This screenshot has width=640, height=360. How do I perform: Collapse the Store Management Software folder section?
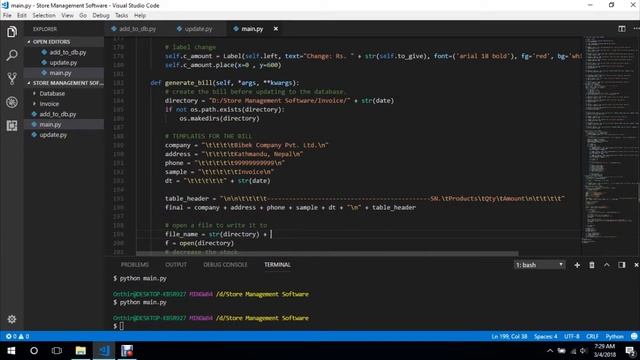click(x=64, y=83)
